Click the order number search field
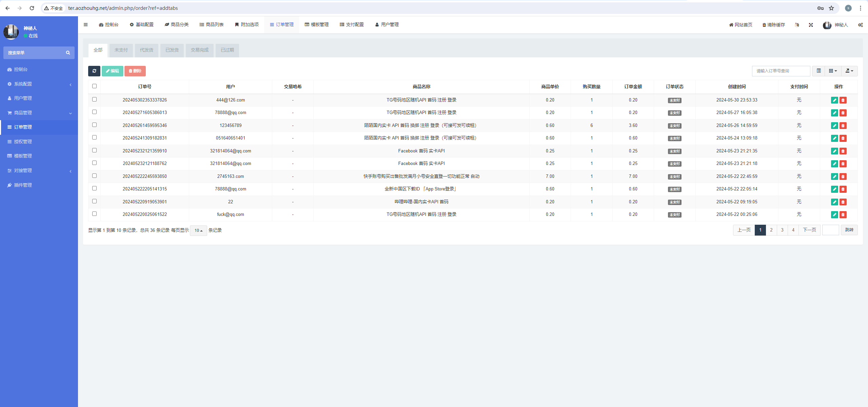Screen dimensions: 868x407 [x=781, y=71]
